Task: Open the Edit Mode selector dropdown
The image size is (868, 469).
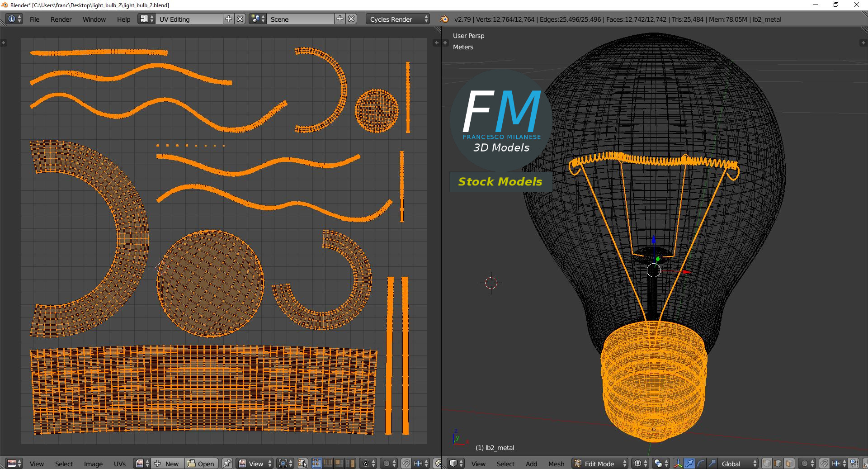Action: click(600, 464)
